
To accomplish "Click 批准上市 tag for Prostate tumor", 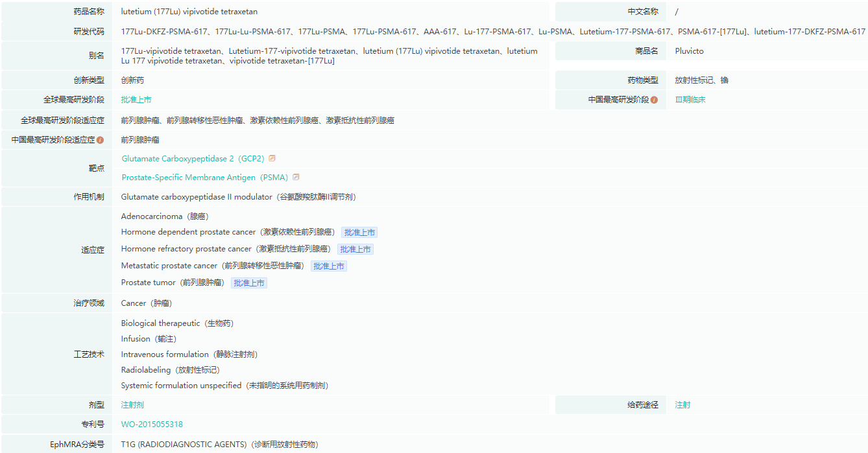I will pyautogui.click(x=249, y=283).
